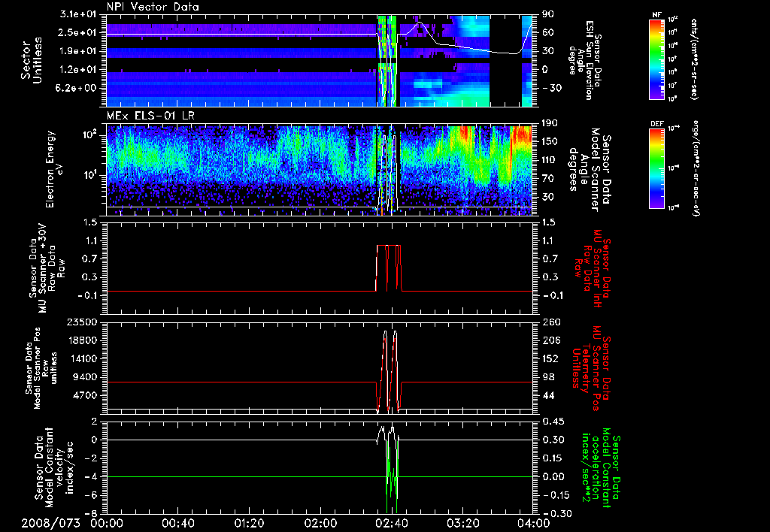Click the 90 degree sun elevation tick
The height and width of the screenshot is (532, 770).
[546, 14]
